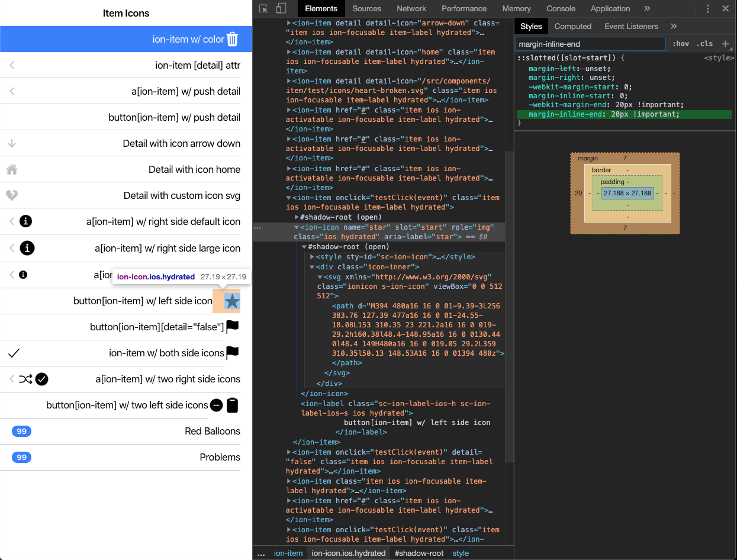
Task: Open the Event Listeners tab
Action: click(631, 26)
